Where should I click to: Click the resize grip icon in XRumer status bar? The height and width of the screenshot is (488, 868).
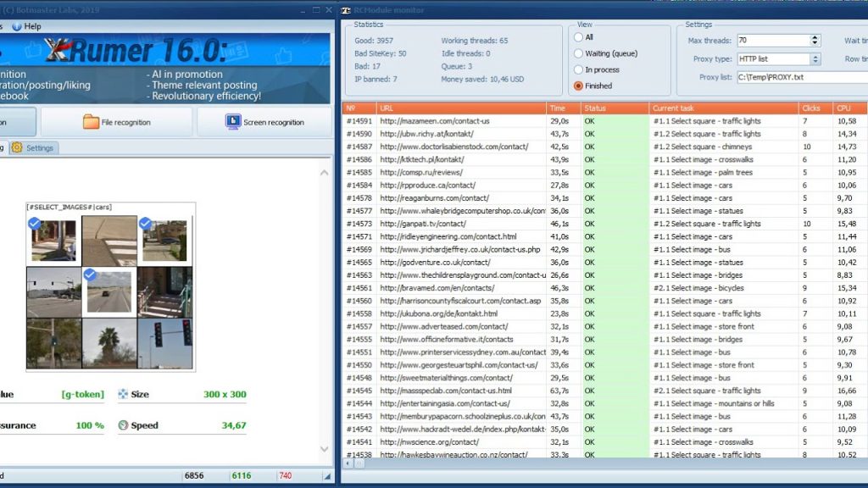coord(327,476)
